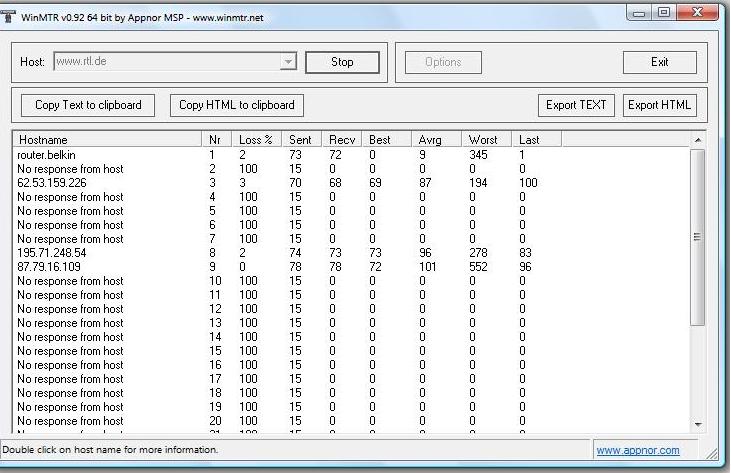Click Export TEXT button
The image size is (731, 473).
pyautogui.click(x=576, y=105)
